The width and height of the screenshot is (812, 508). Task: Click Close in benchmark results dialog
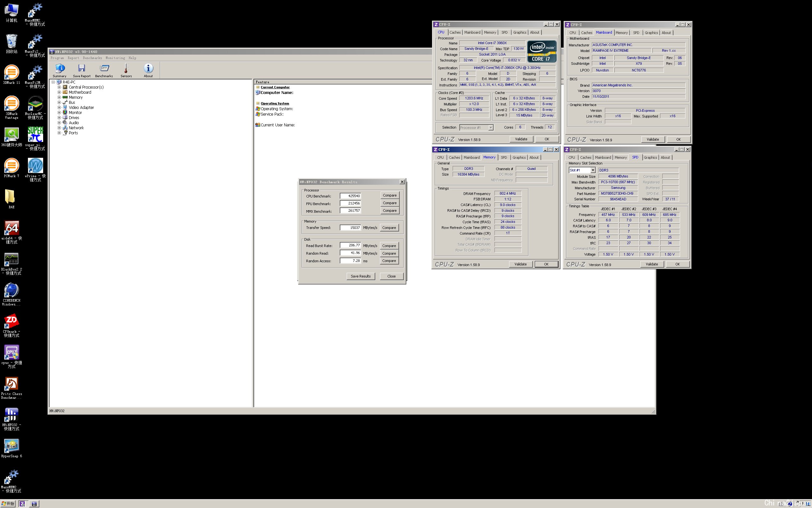coord(392,276)
